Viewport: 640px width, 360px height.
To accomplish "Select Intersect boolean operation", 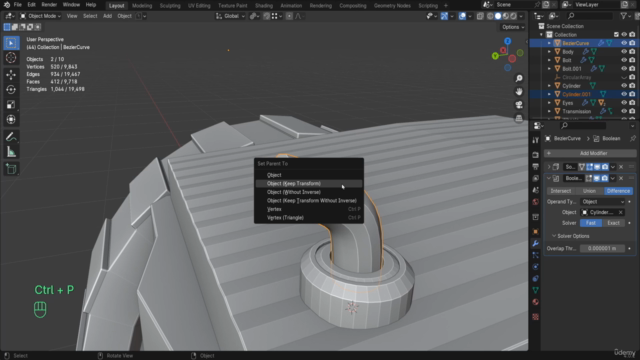I will (560, 191).
